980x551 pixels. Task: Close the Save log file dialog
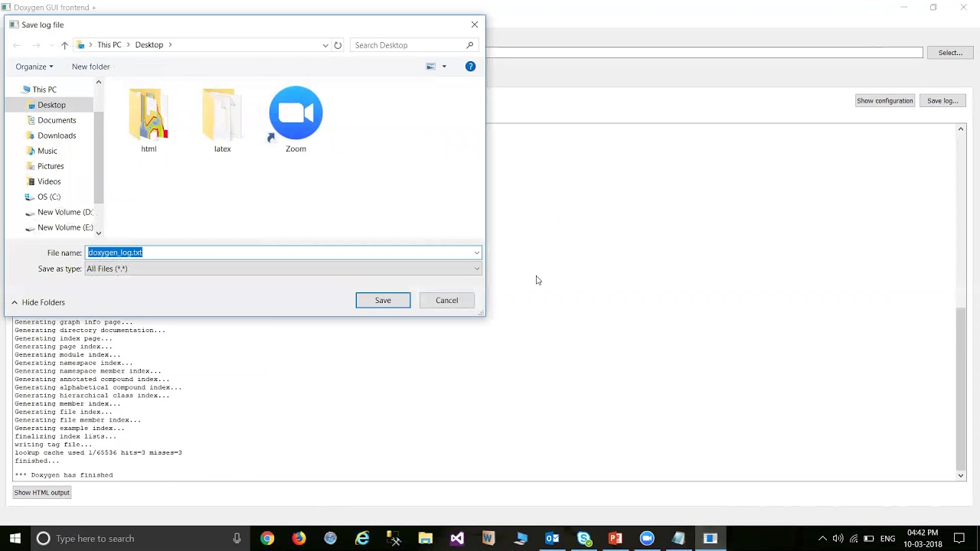pyautogui.click(x=475, y=24)
